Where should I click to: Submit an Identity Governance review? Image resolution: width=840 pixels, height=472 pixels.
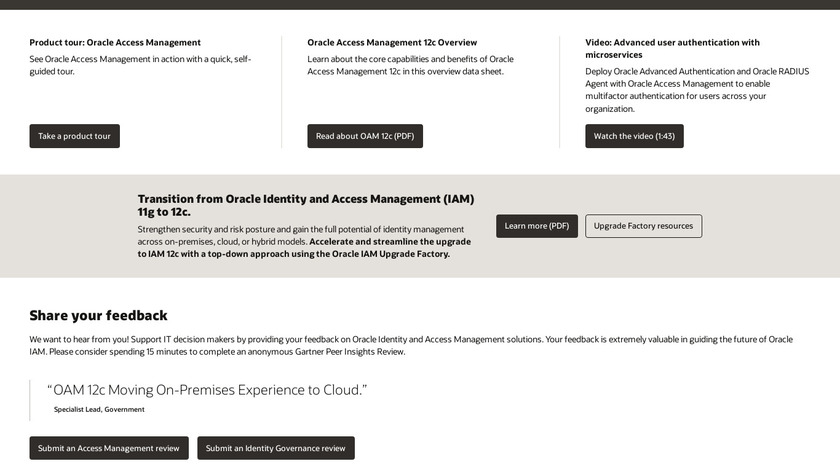pyautogui.click(x=276, y=448)
